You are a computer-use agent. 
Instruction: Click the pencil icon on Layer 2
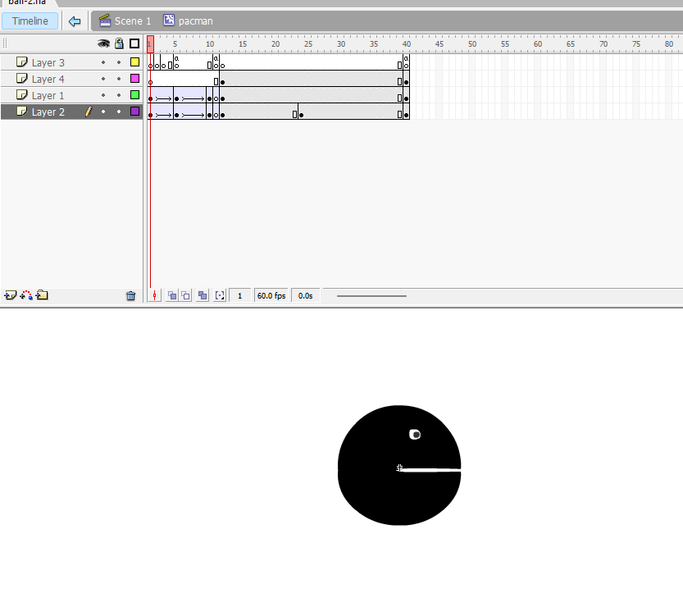[89, 112]
